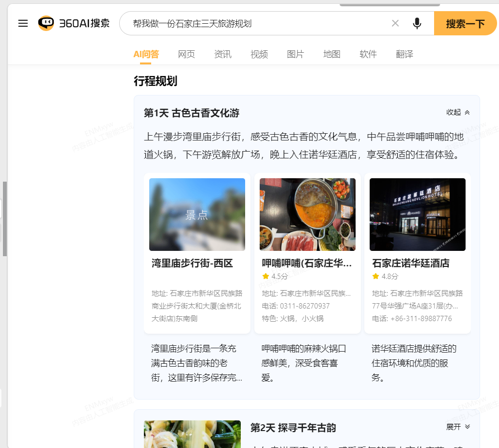Switch to the 软件 tab

pos(368,54)
